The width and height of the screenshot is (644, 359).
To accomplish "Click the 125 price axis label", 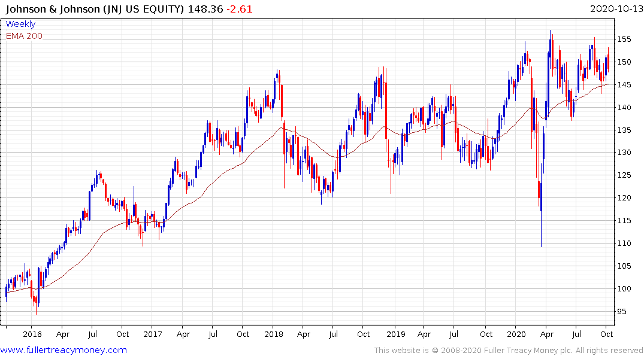I will coord(624,175).
